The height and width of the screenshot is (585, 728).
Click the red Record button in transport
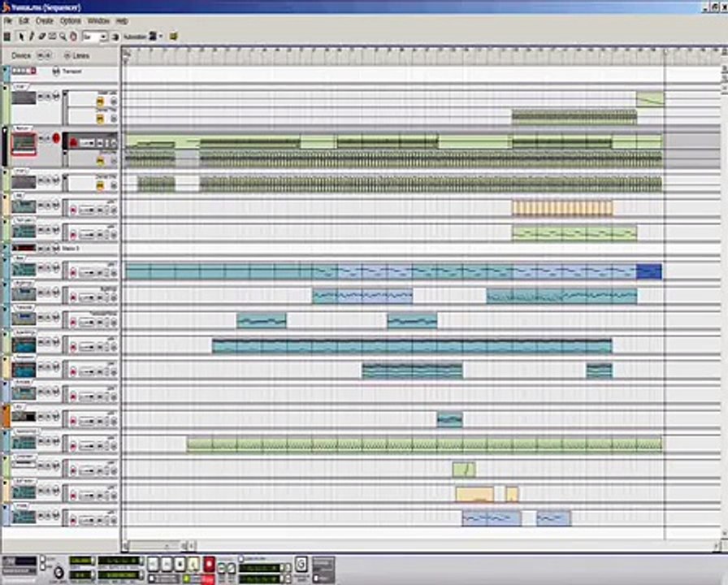click(209, 564)
